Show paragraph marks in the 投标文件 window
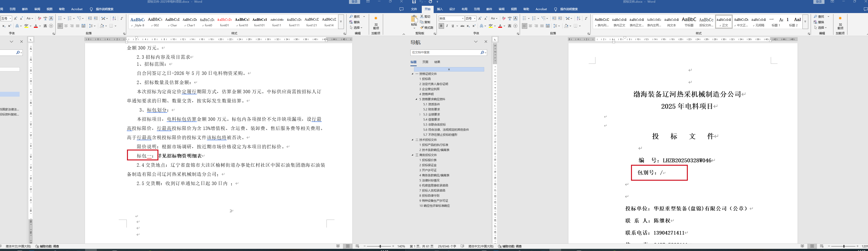The width and height of the screenshot is (868, 251). pyautogui.click(x=586, y=19)
